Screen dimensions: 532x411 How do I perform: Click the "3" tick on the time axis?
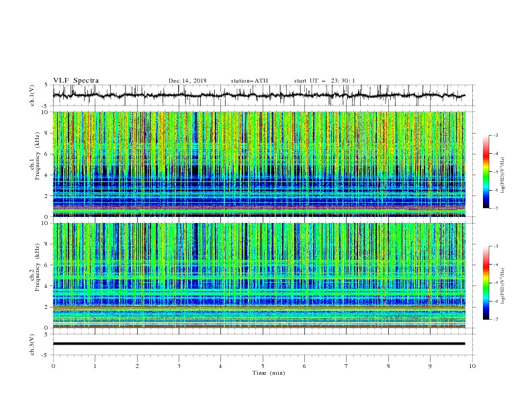coord(179,366)
